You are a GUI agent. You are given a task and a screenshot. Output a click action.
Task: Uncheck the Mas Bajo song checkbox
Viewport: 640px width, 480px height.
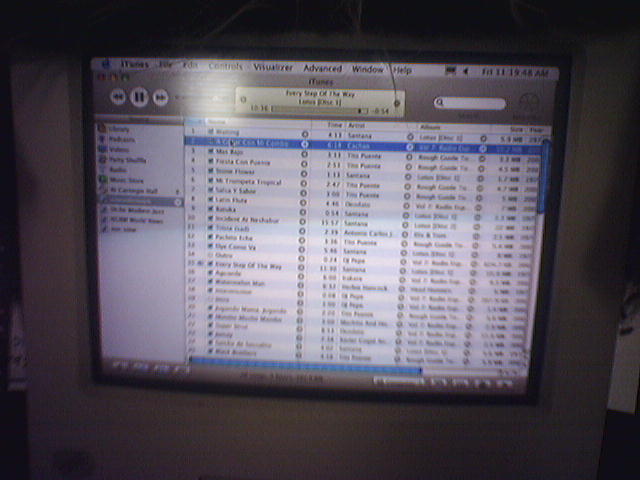tap(210, 152)
